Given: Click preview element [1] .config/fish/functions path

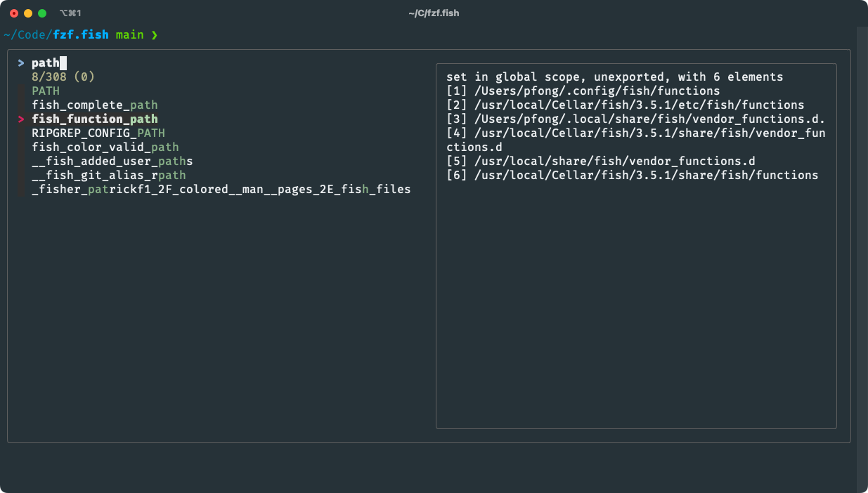Looking at the screenshot, I should (583, 91).
